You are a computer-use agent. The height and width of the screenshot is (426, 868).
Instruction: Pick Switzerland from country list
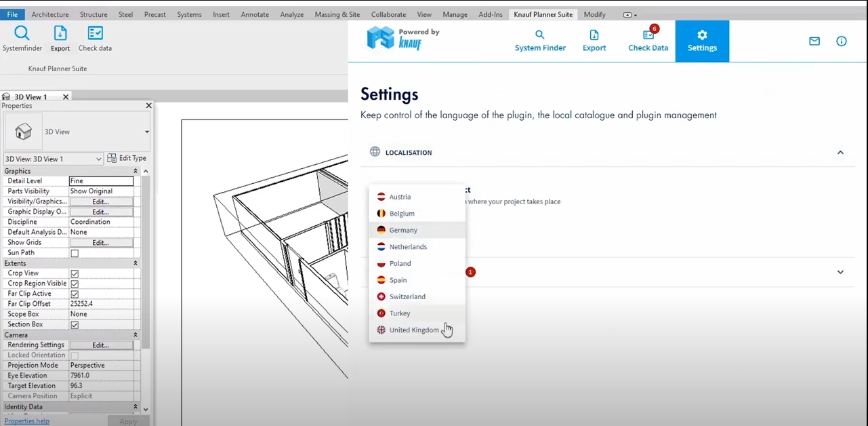[417, 296]
